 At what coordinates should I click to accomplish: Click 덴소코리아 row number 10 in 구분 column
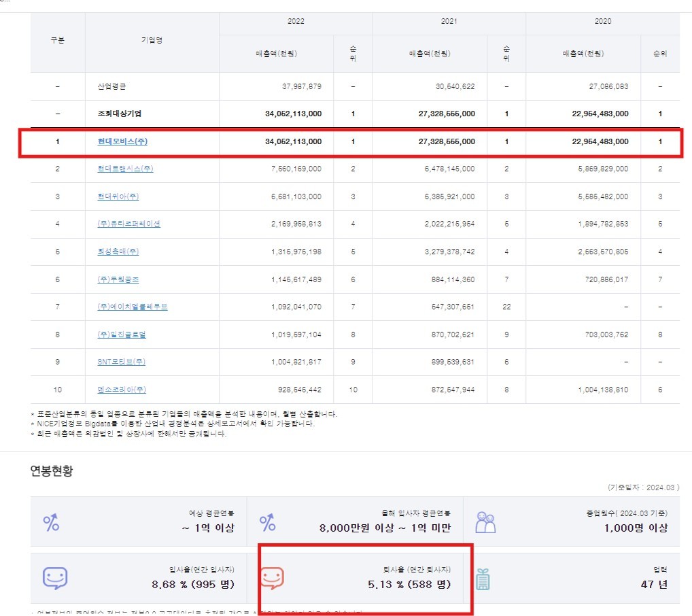pos(57,390)
